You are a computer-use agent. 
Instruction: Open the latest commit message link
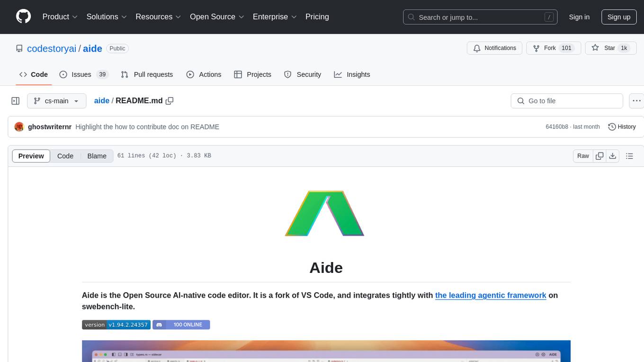147,127
